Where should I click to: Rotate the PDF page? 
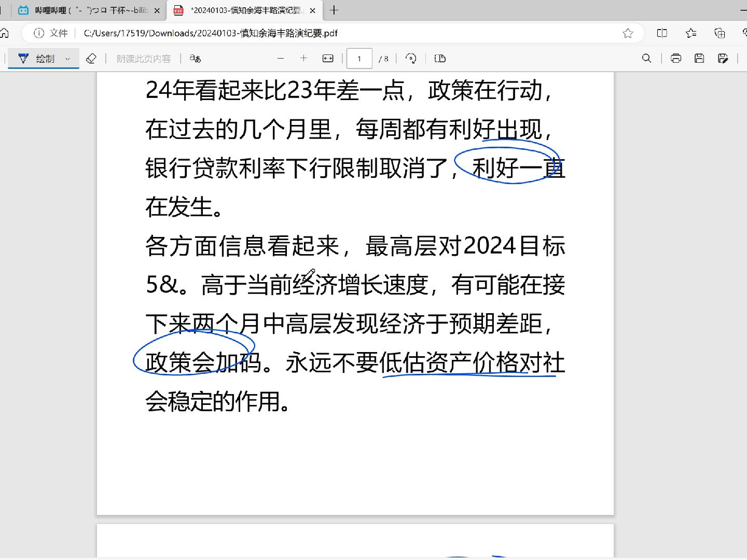coord(411,59)
